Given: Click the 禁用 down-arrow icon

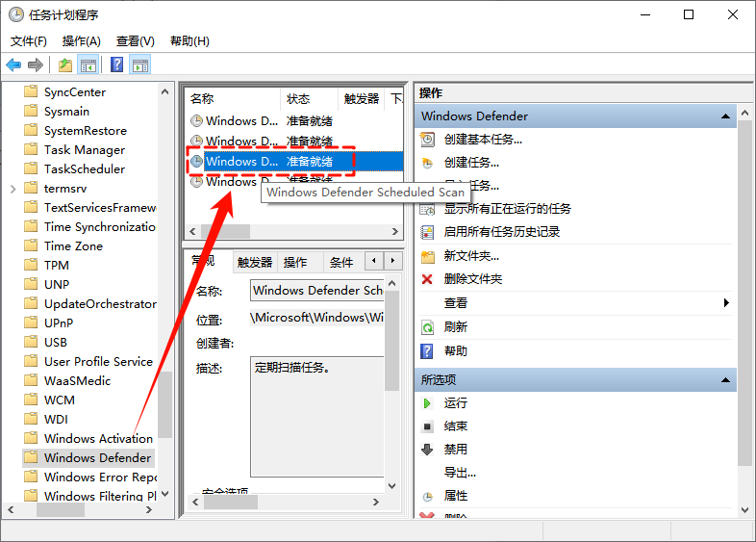Looking at the screenshot, I should pos(427,450).
